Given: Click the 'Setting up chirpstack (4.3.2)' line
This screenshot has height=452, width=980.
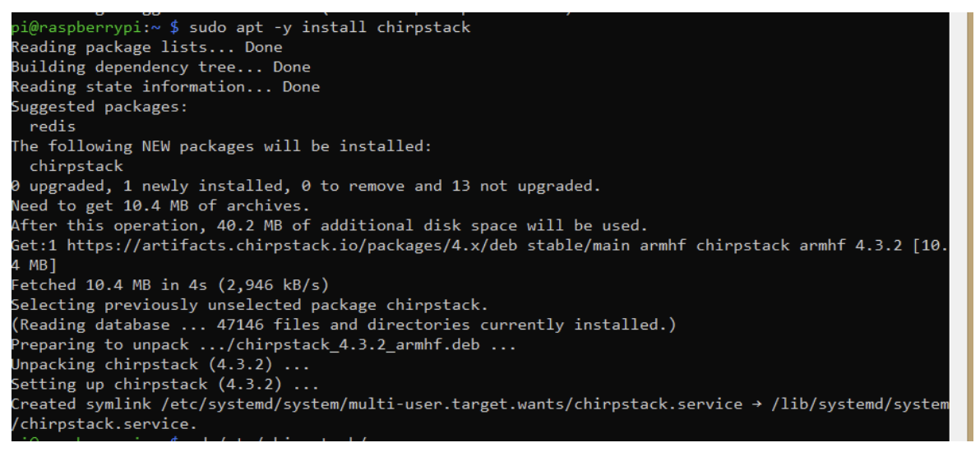Looking at the screenshot, I should 165,384.
